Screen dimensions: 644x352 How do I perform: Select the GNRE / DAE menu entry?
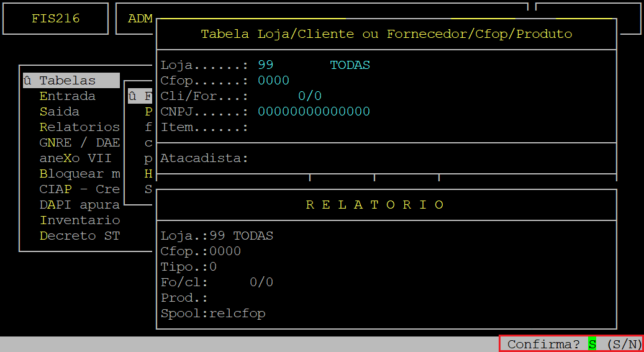(79, 143)
